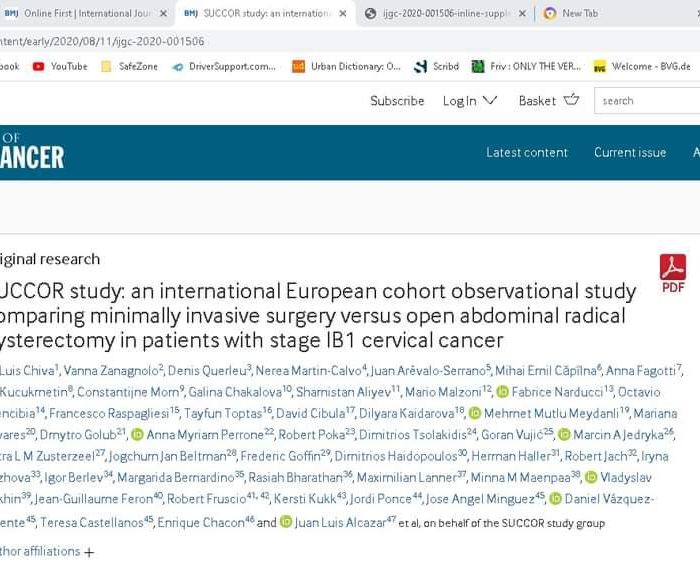Open the Latest content menu
Viewport: 700px width, 576px height.
click(526, 152)
